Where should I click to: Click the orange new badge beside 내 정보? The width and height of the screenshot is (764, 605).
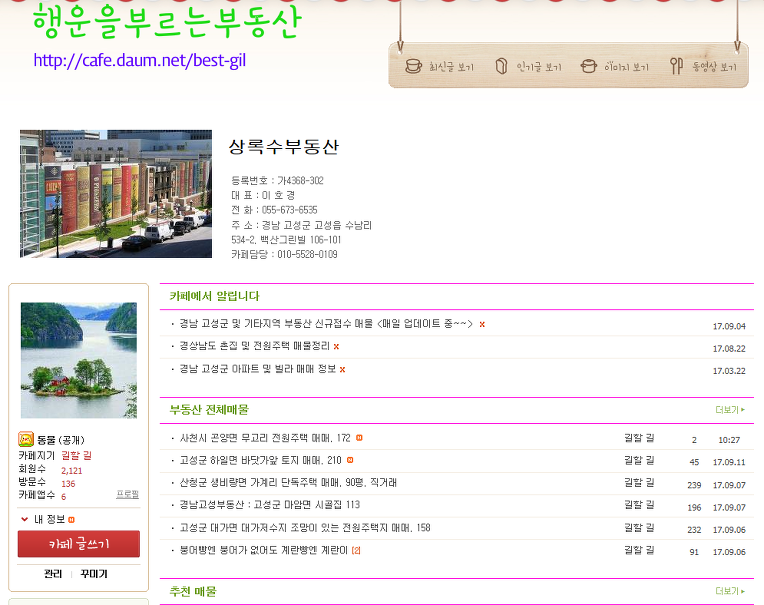pyautogui.click(x=72, y=520)
